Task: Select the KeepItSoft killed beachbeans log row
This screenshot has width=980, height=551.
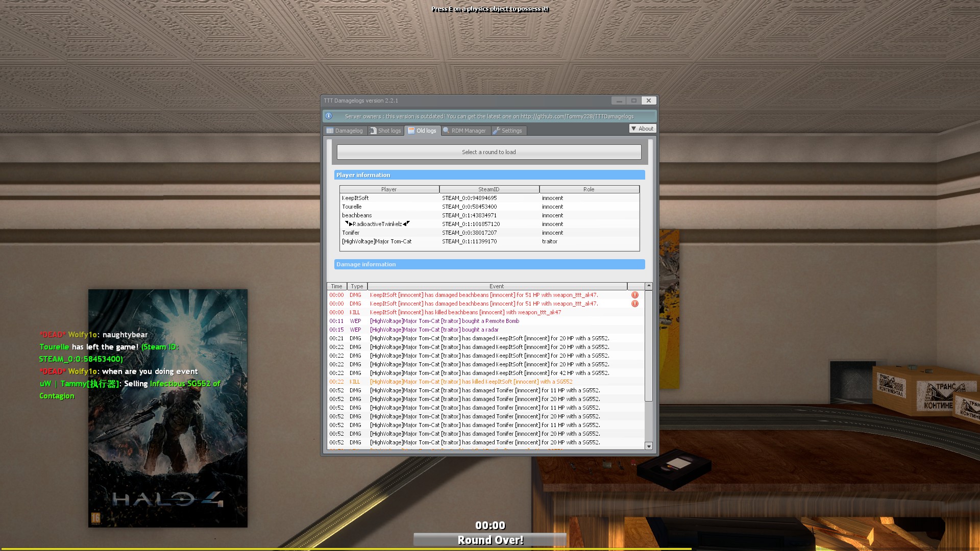Action: tap(465, 312)
